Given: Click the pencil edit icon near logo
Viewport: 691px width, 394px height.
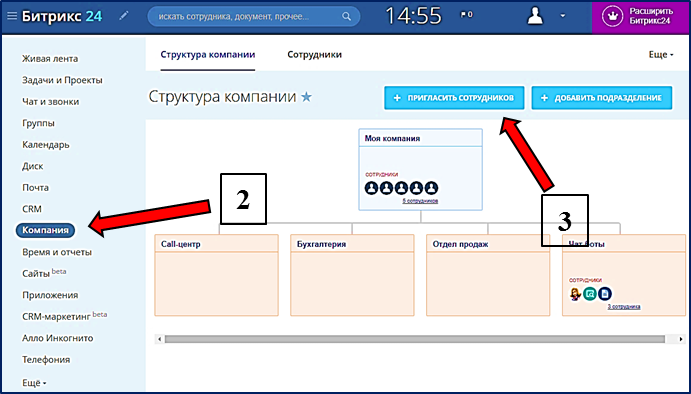Looking at the screenshot, I should (x=124, y=16).
